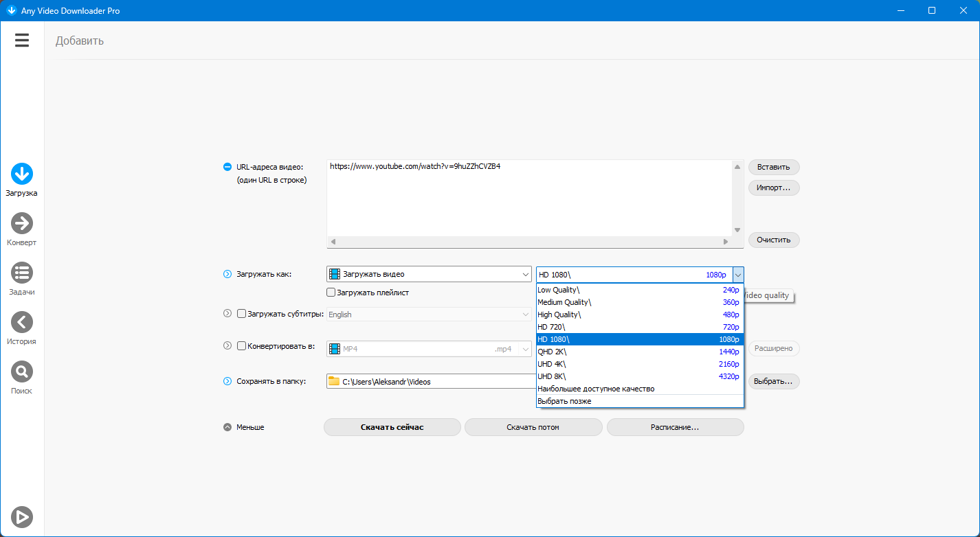This screenshot has width=980, height=537.
Task: Click the Очистить clear button
Action: [x=774, y=240]
